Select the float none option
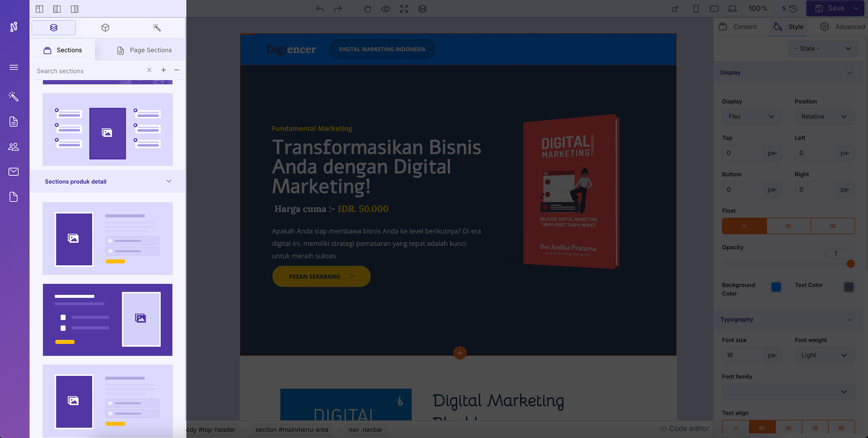The image size is (868, 438). pyautogui.click(x=744, y=226)
